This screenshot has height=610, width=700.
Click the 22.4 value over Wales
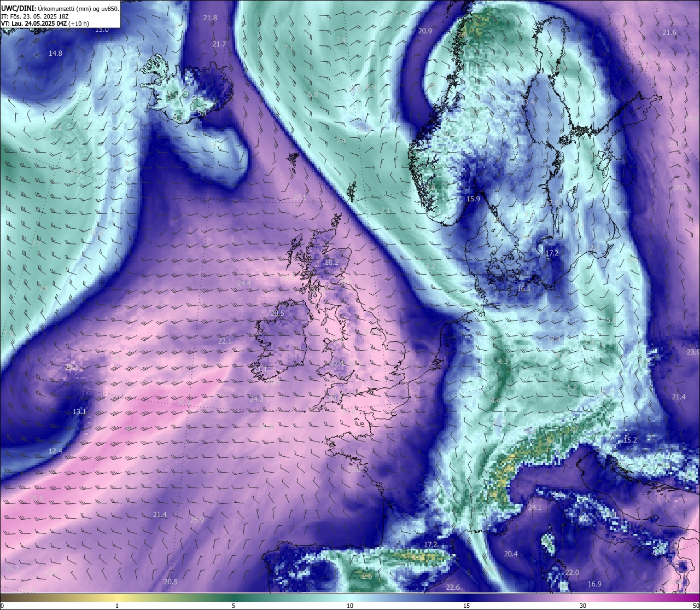coord(337,363)
